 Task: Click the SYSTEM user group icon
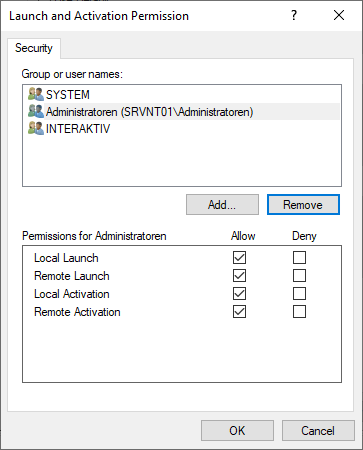click(x=36, y=94)
